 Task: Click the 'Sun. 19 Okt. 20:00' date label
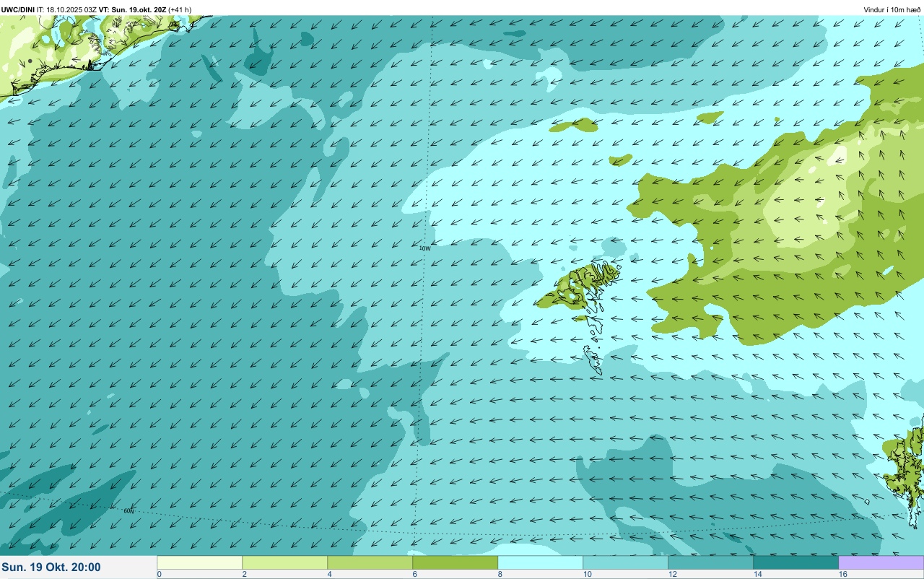click(x=51, y=567)
